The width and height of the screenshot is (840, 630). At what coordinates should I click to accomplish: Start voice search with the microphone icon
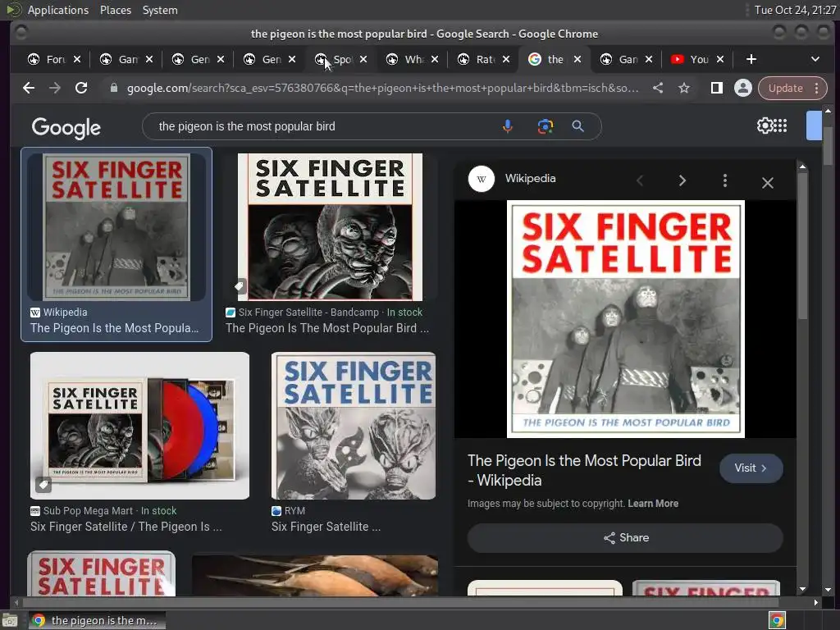(507, 126)
